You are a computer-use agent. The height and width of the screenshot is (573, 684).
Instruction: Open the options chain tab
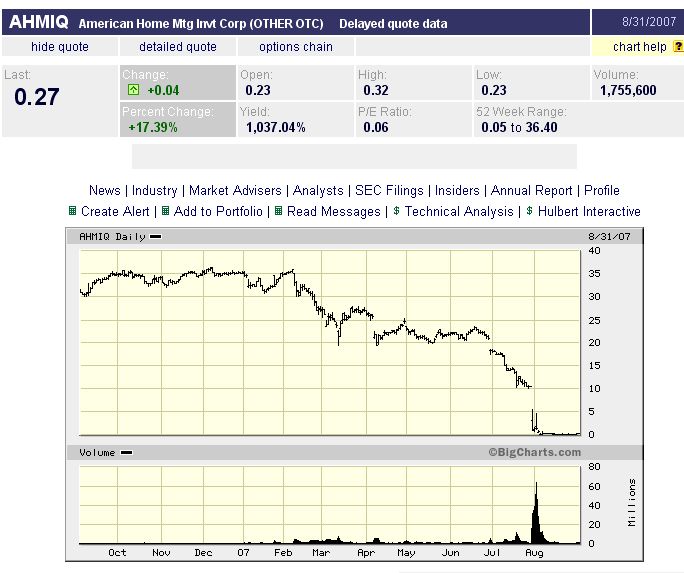[296, 47]
